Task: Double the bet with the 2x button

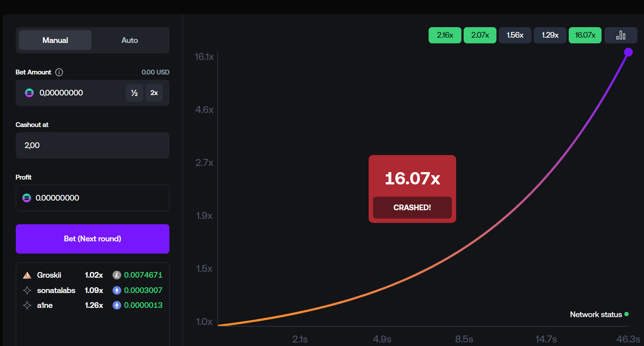Action: [154, 93]
